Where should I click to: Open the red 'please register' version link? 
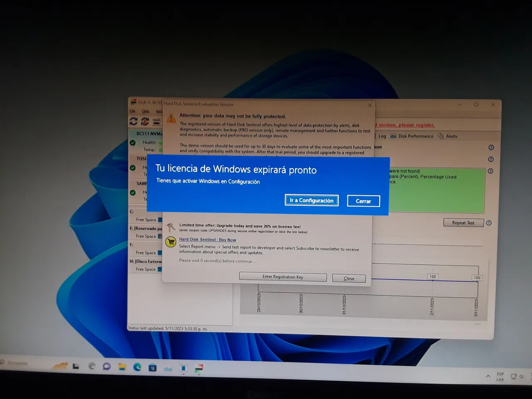tap(405, 125)
